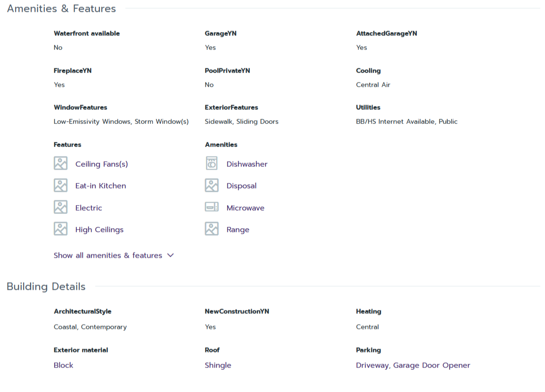Select the Microwave text label
Viewport: 545px width, 392px height.
click(x=245, y=208)
